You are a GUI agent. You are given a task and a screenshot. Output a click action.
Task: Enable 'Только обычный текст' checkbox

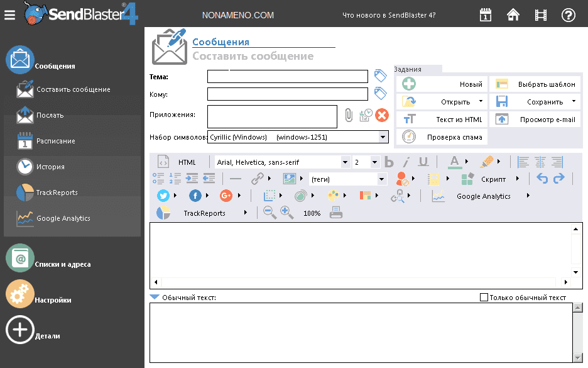coord(484,298)
